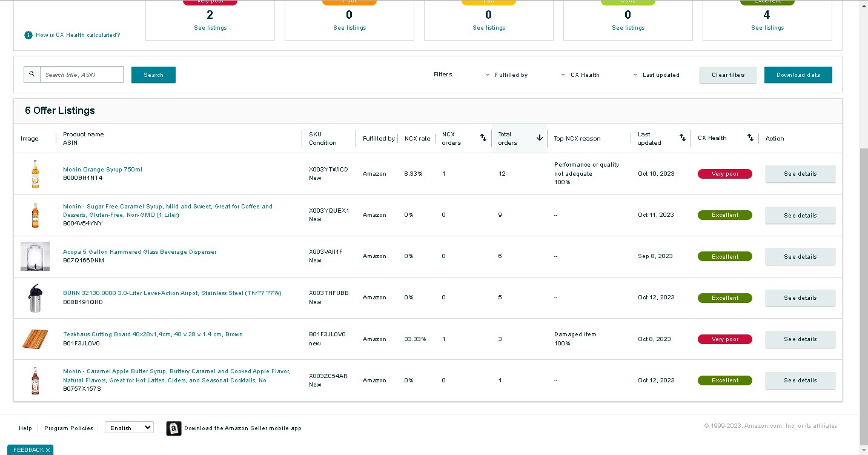Click See listings under Very poor
This screenshot has width=868, height=455.
pyautogui.click(x=210, y=28)
